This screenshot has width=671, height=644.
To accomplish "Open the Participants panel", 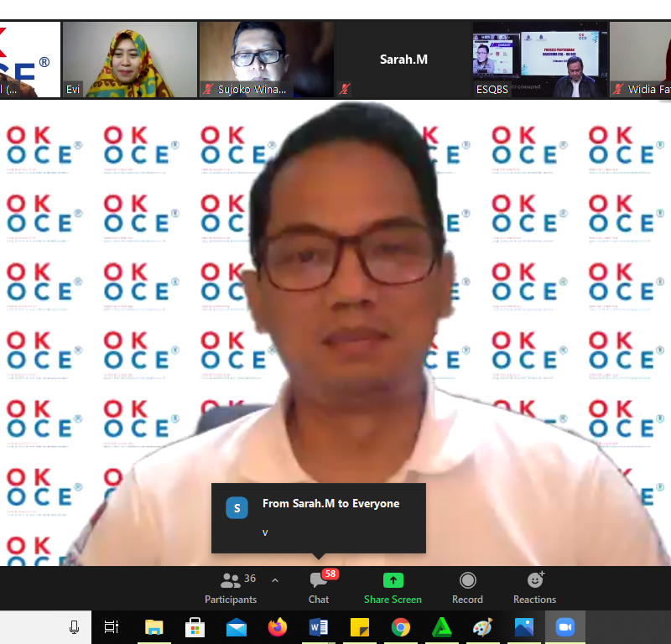I will (231, 587).
